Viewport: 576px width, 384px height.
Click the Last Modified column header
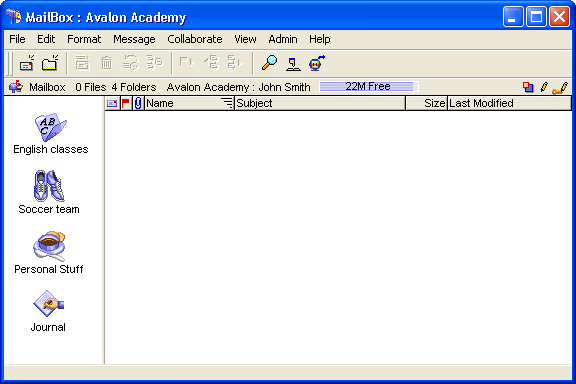click(509, 103)
